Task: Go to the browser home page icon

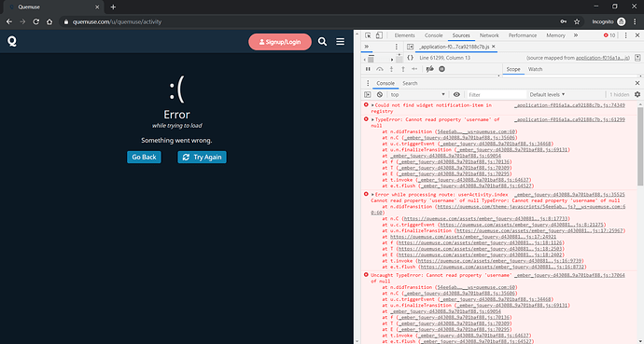Action: click(x=49, y=21)
